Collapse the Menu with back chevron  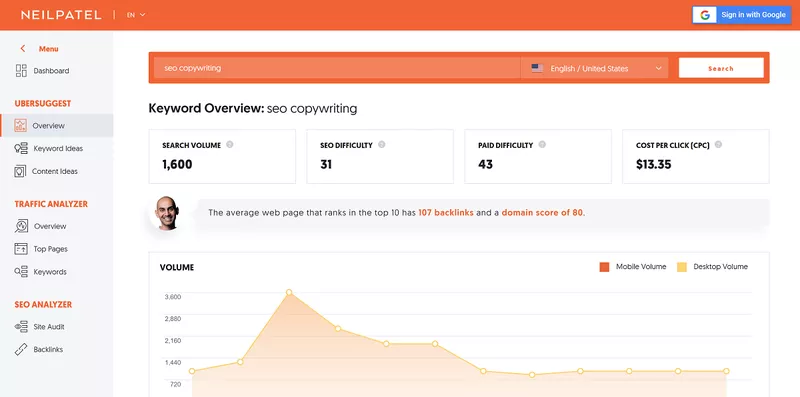click(22, 48)
